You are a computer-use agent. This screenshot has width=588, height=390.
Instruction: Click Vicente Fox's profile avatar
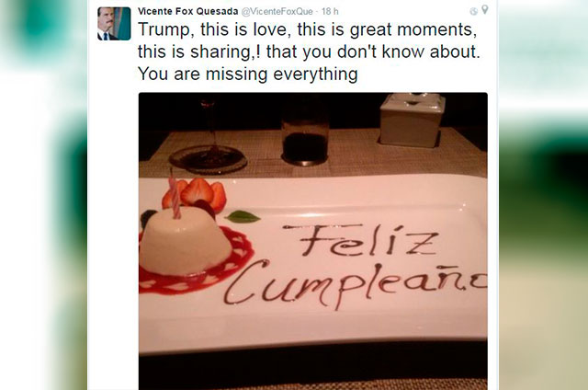point(114,23)
